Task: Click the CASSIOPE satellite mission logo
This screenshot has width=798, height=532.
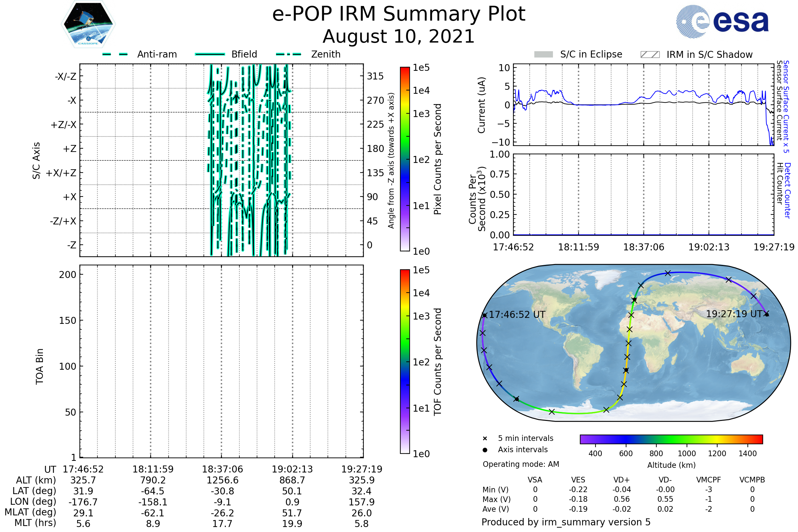Action: tap(88, 24)
